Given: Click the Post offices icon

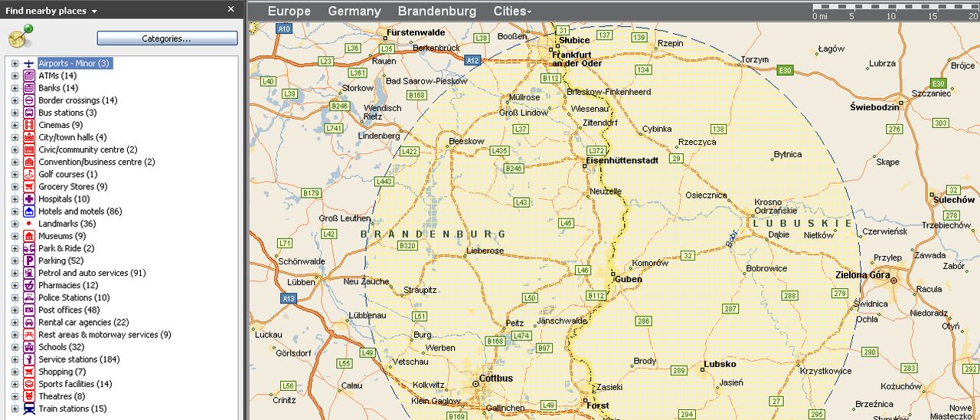Looking at the screenshot, I should [x=29, y=310].
